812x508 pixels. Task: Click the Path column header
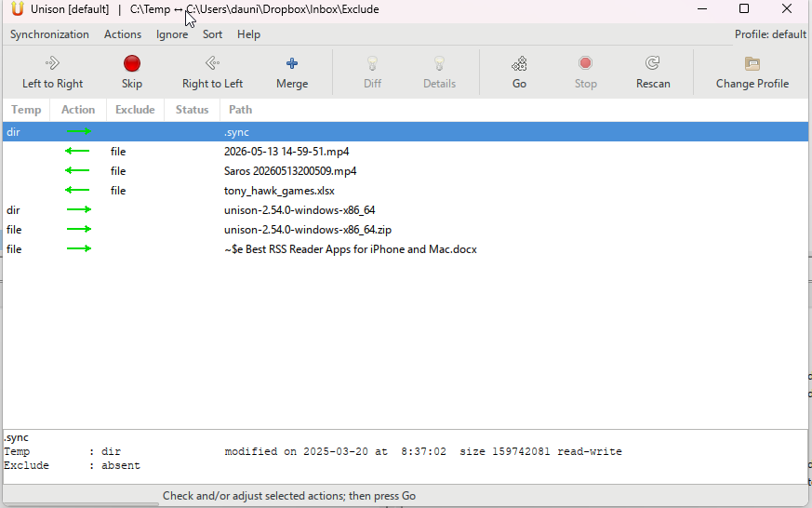240,110
